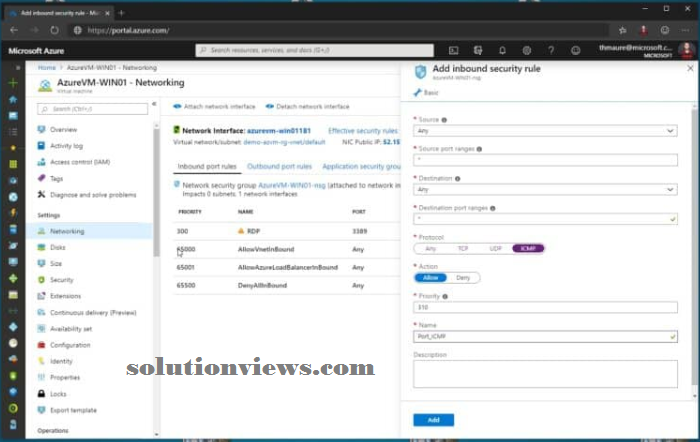This screenshot has height=442, width=700.
Task: Open the feedback smiley in Azure header
Action: 575,50
